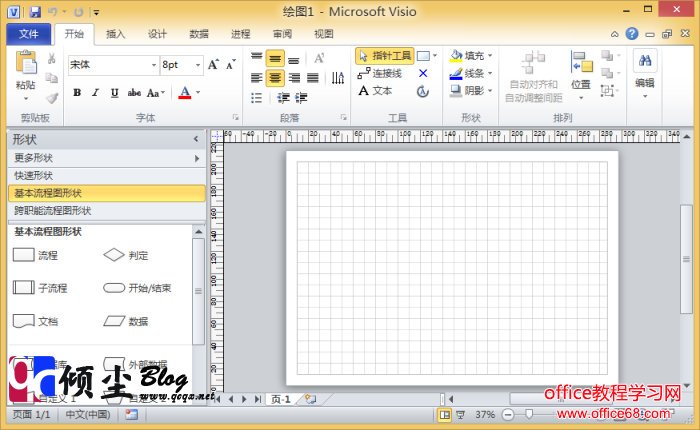
Task: Click the Cut scissors icon
Action: pos(52,58)
